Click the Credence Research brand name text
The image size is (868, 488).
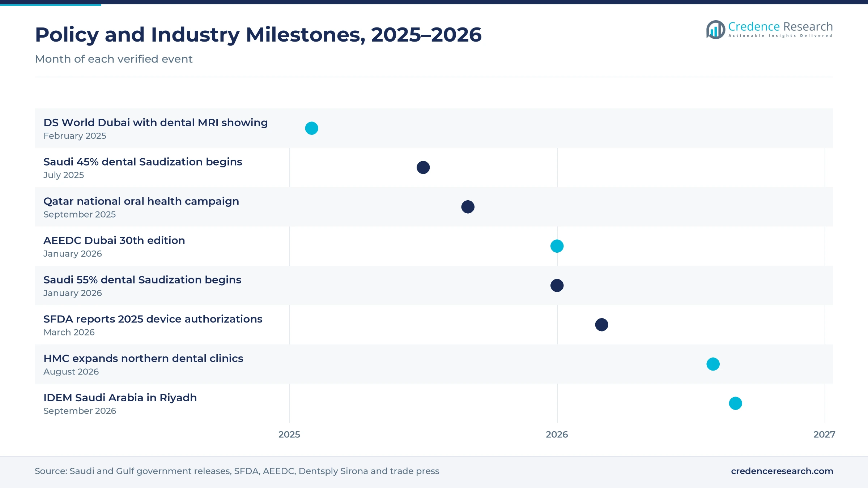(780, 26)
